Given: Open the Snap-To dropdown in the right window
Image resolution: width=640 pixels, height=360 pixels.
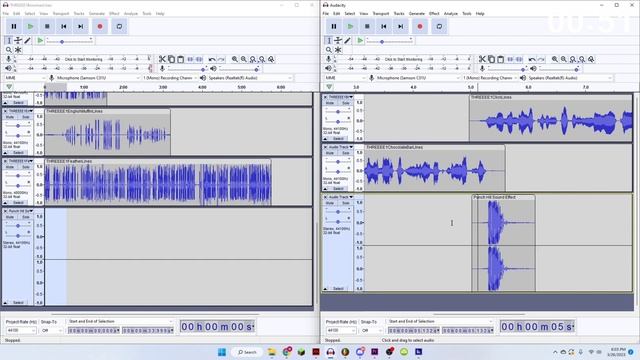Looking at the screenshot, I should pyautogui.click(x=371, y=330).
